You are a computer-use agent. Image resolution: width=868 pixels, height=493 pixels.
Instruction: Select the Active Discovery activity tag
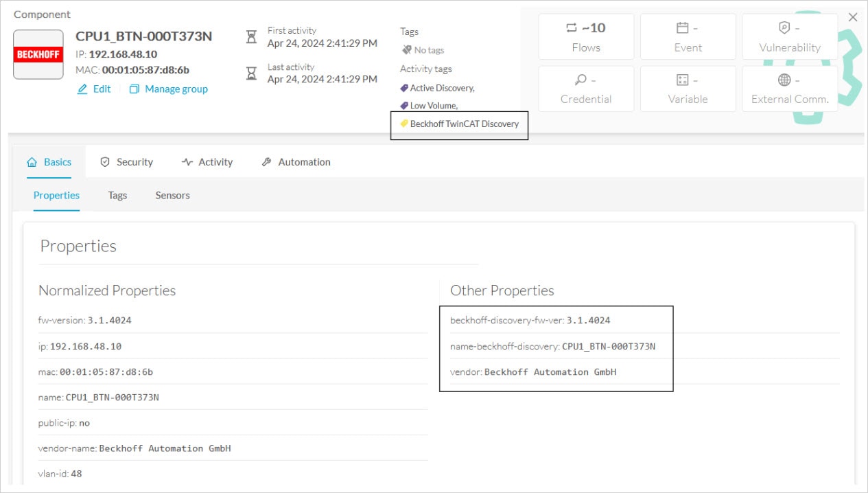pos(442,88)
